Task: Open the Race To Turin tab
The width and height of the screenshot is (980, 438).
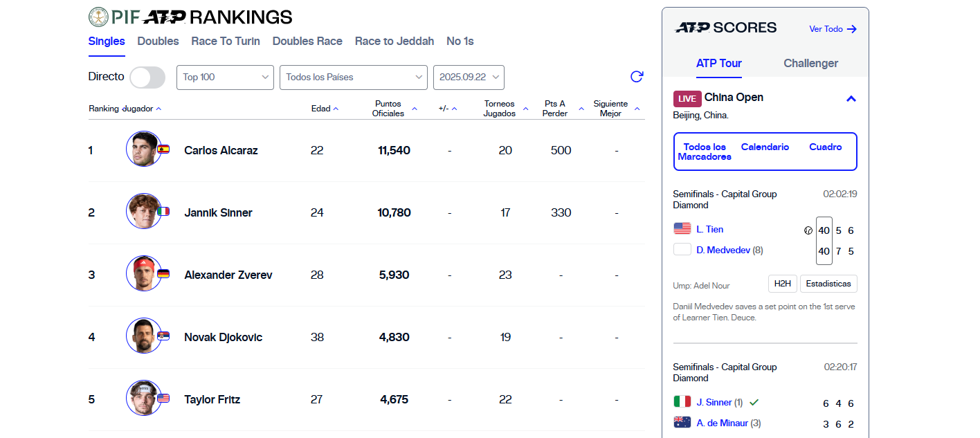Action: point(226,42)
